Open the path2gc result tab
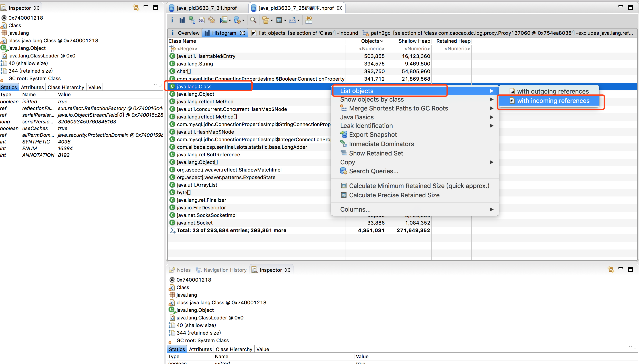 (x=498, y=33)
